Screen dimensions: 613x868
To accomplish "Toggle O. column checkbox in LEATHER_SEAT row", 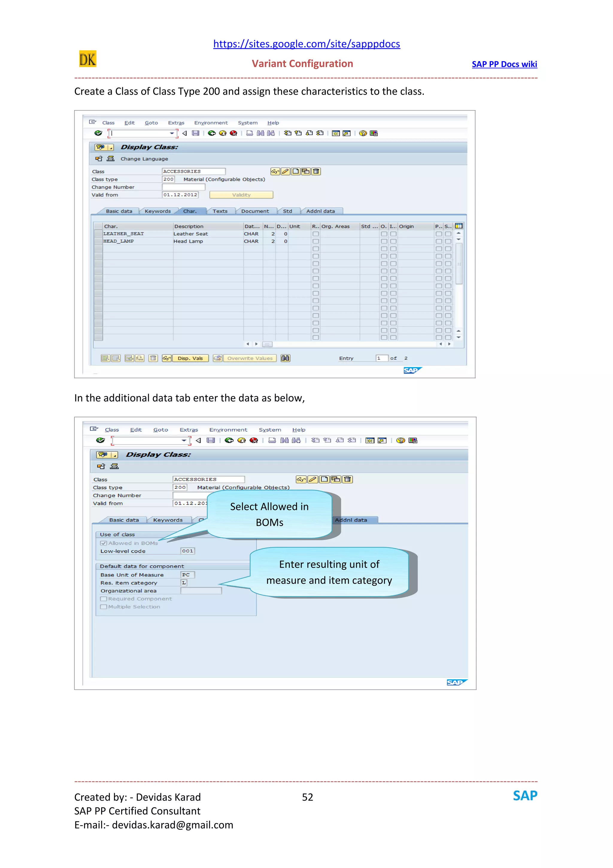I will [384, 234].
